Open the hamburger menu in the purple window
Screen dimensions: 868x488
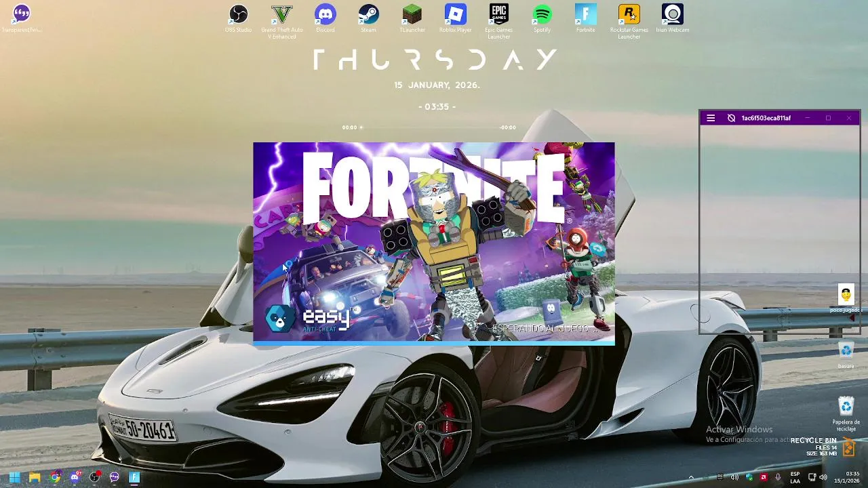coord(711,118)
